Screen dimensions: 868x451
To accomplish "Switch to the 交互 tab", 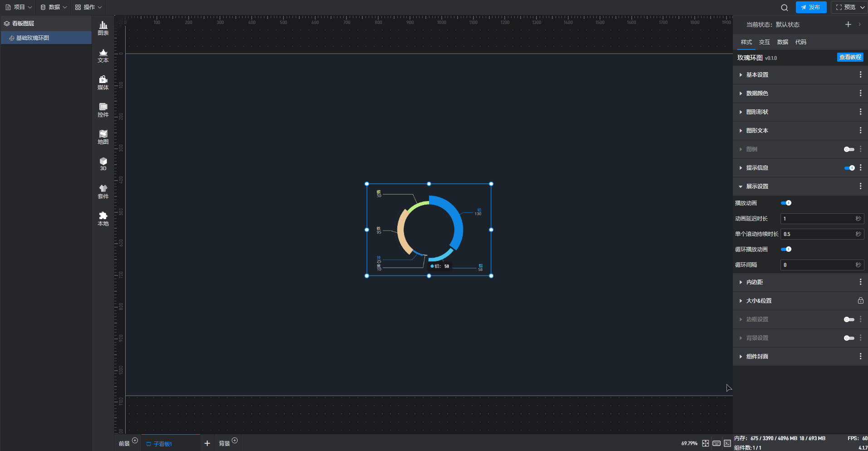I will tap(764, 42).
